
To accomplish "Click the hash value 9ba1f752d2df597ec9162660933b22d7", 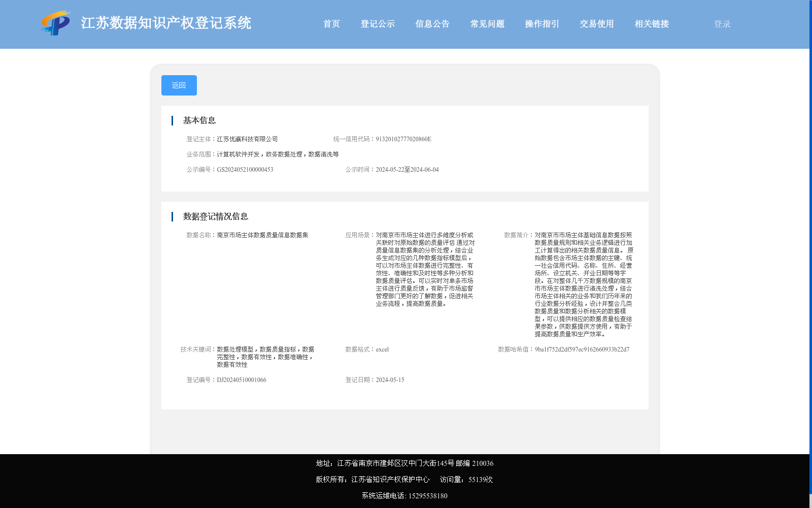I will [582, 350].
